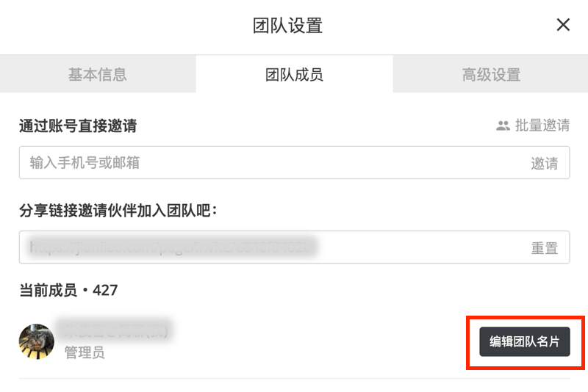Click the 当前成员 · 427 count label

click(x=68, y=291)
